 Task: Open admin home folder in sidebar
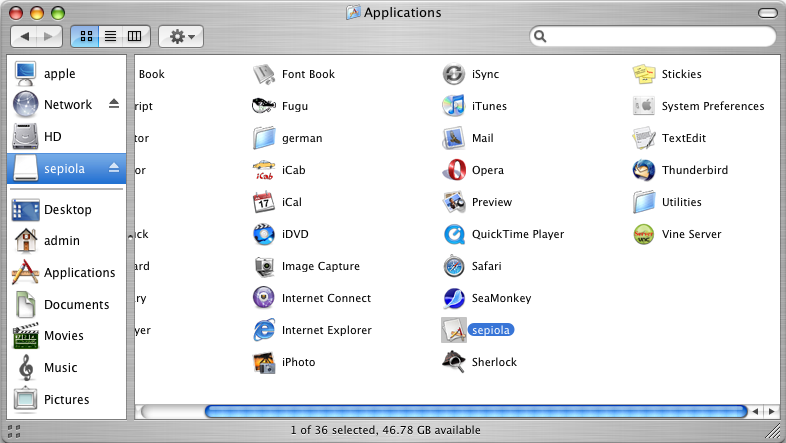(66, 241)
